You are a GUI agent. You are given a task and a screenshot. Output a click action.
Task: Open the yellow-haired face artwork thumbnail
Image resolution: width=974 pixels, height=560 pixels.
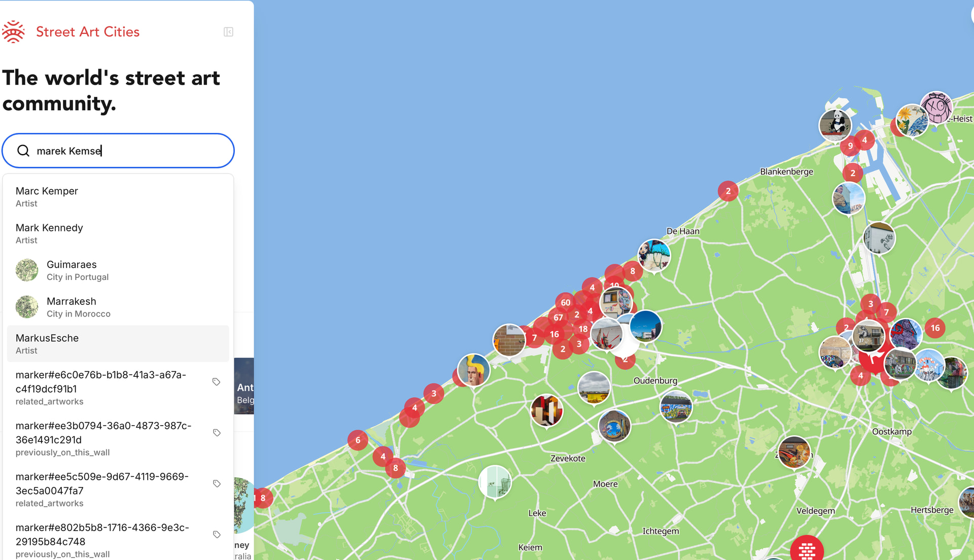[x=474, y=370]
